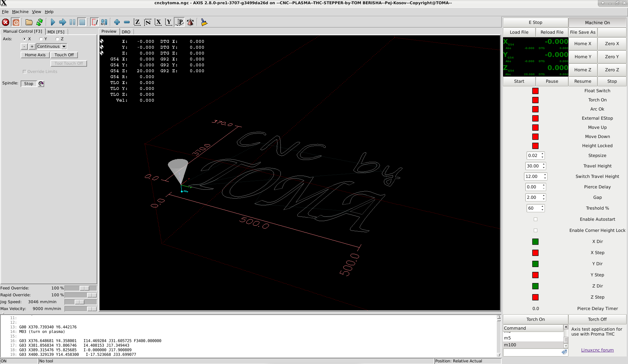Toggle rotate view cone icon

190,22
